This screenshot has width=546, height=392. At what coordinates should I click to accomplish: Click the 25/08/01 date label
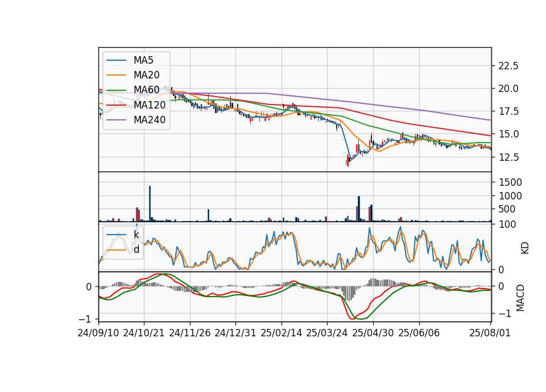click(490, 333)
